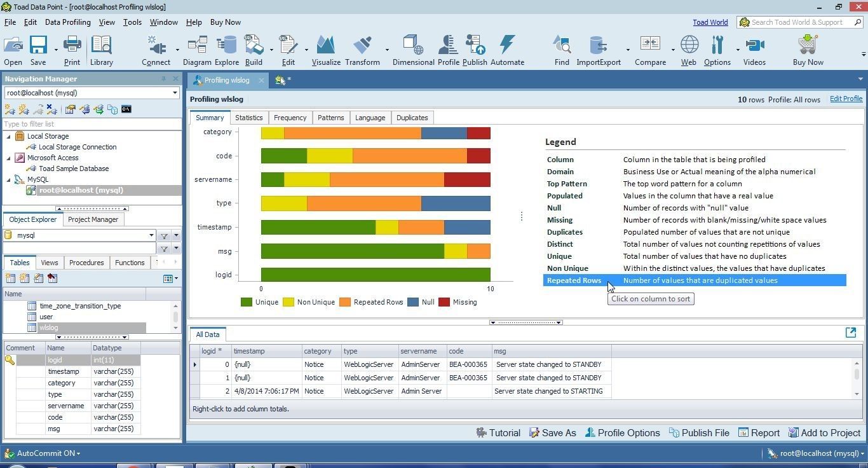This screenshot has width=868, height=468.
Task: Open the Videos camera icon
Action: click(754, 45)
